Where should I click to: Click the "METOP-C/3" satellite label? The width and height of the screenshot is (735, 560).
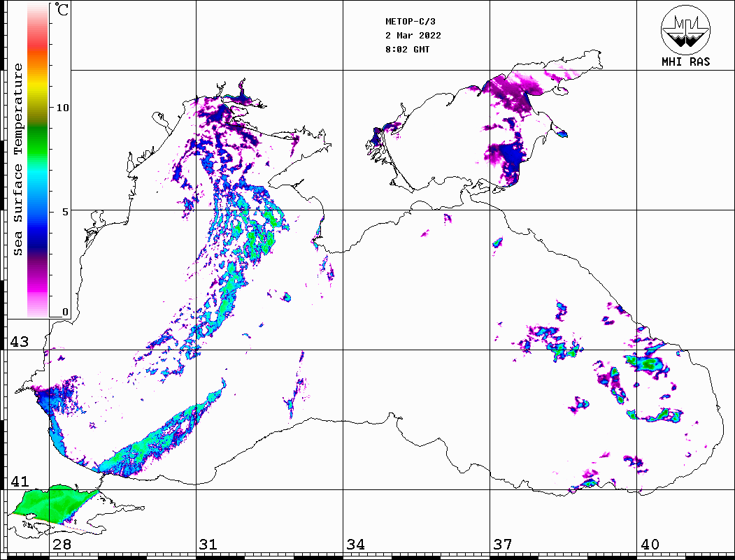pos(410,22)
